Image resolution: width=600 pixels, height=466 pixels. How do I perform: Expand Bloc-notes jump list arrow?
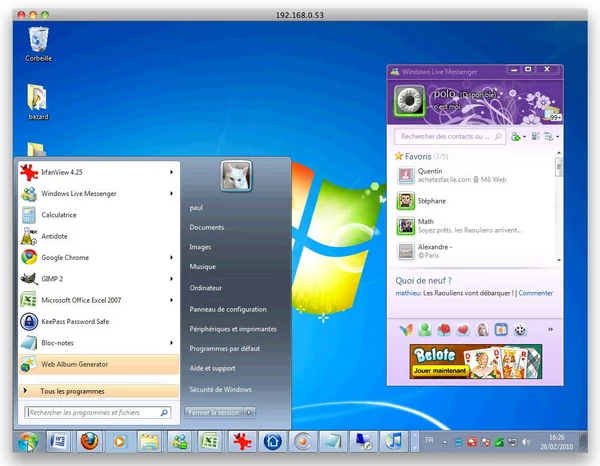[x=171, y=343]
